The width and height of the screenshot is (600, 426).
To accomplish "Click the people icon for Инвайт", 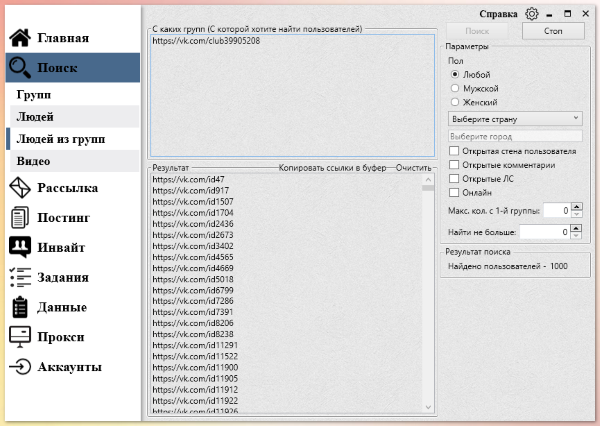I will [20, 247].
